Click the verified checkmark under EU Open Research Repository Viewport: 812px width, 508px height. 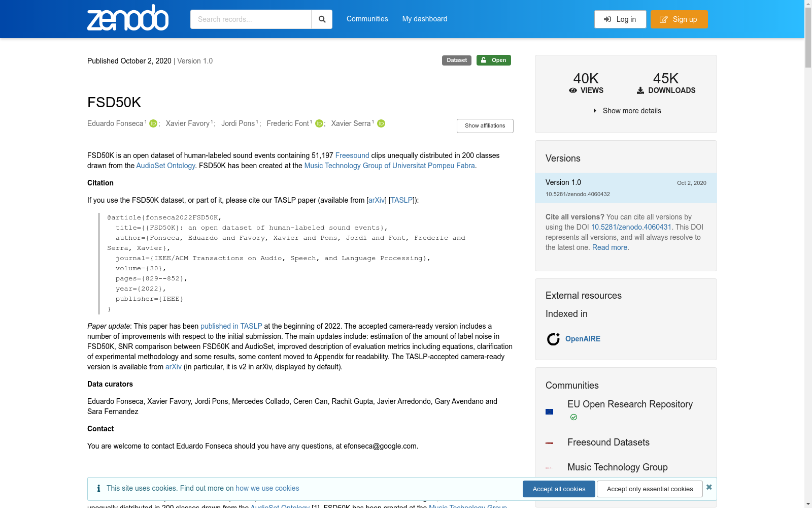pyautogui.click(x=573, y=417)
